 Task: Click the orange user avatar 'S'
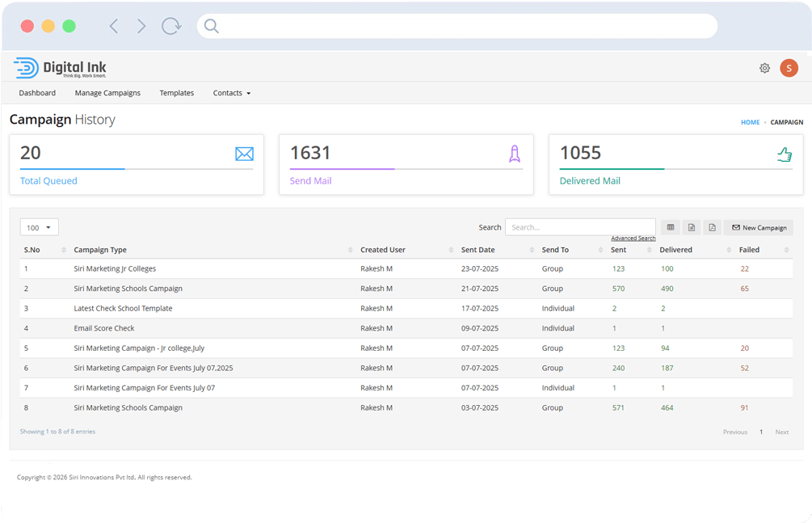click(x=789, y=69)
